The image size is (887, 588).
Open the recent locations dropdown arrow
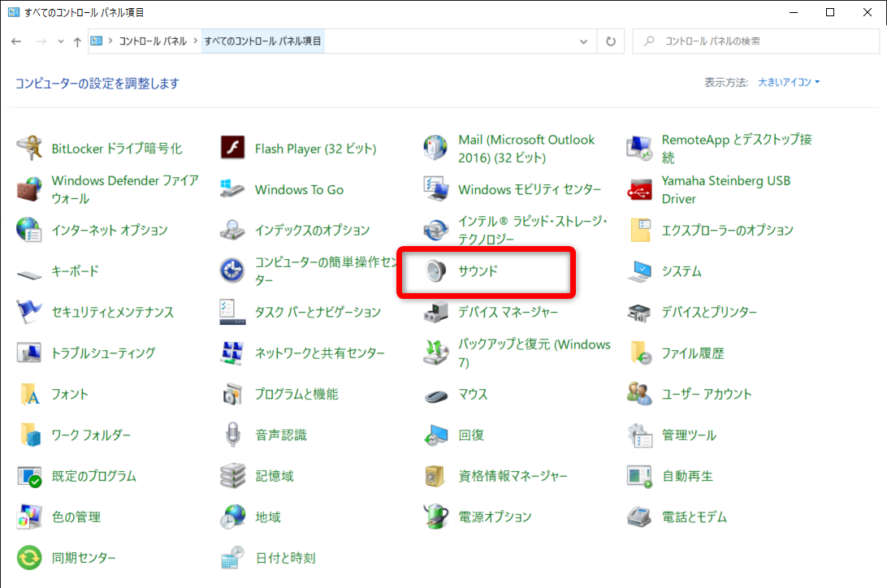click(61, 41)
